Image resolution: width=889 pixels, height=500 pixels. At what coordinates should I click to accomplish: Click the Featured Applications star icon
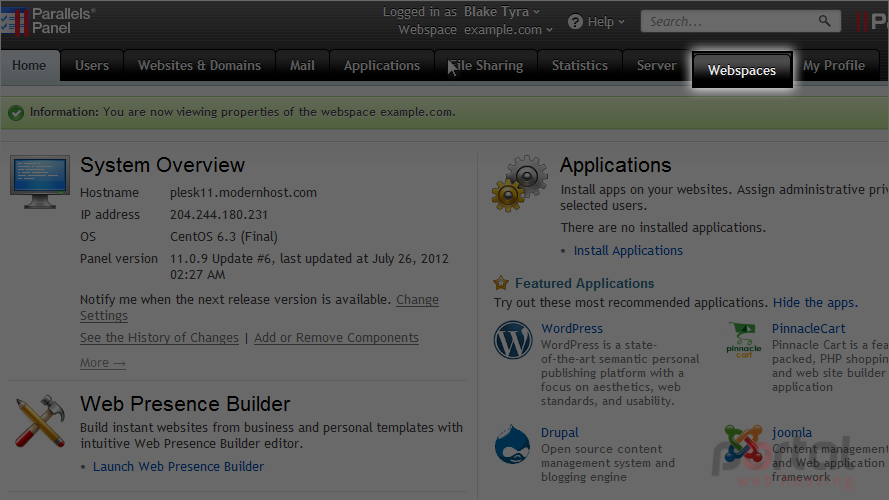click(501, 283)
